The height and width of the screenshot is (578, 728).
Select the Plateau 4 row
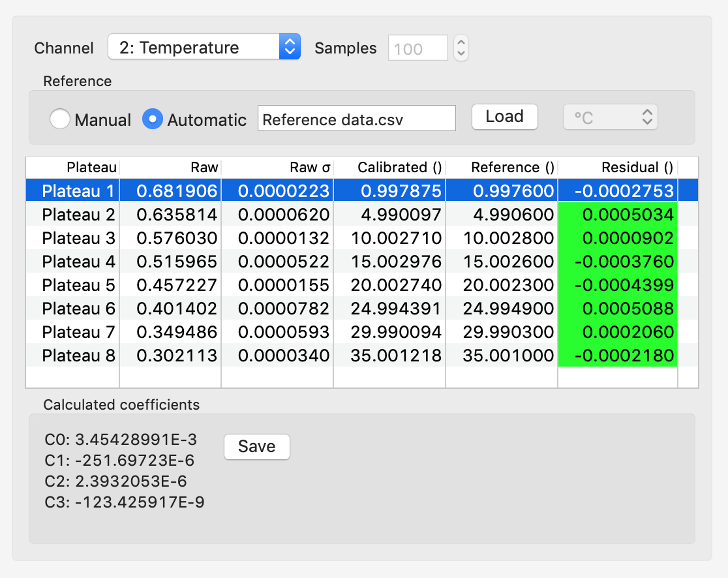point(78,262)
